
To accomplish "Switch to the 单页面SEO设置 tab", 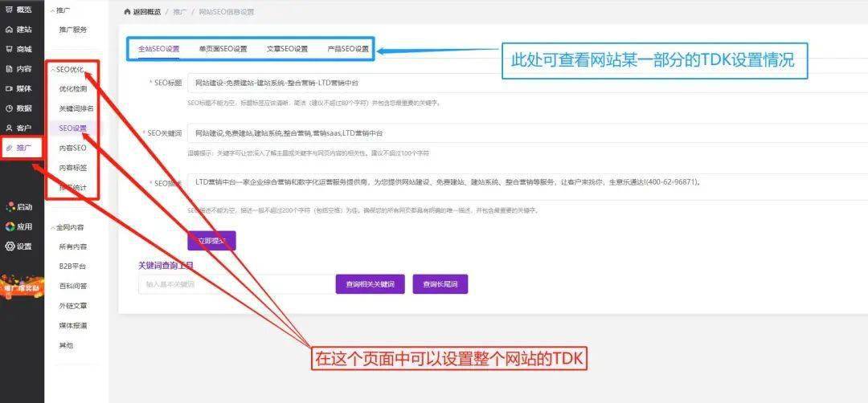I will (x=223, y=49).
